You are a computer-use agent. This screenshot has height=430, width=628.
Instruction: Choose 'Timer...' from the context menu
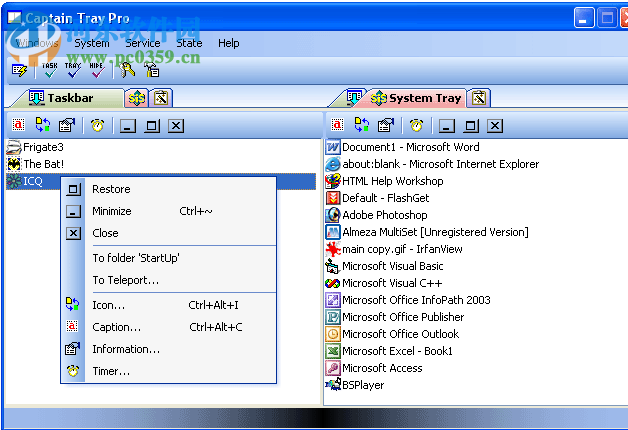[111, 371]
